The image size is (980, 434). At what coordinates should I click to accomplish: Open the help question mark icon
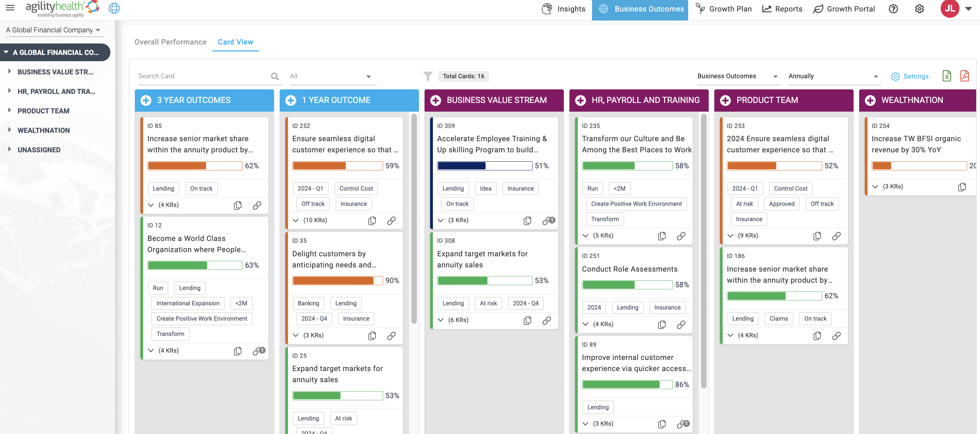[893, 9]
